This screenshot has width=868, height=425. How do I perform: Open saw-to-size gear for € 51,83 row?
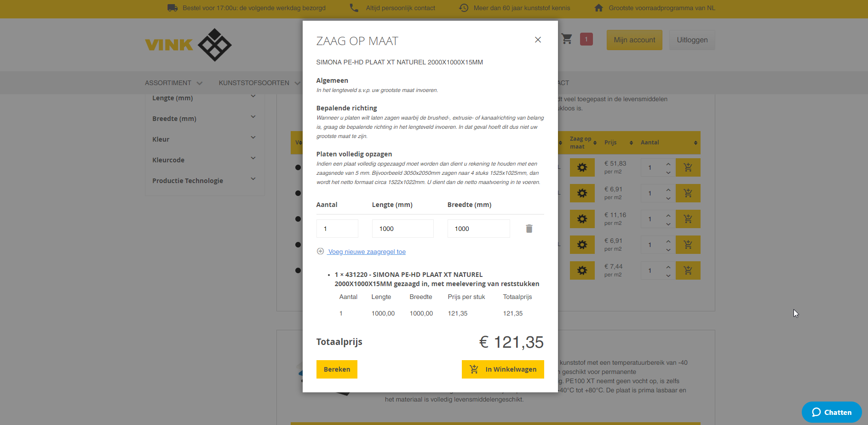pyautogui.click(x=582, y=167)
